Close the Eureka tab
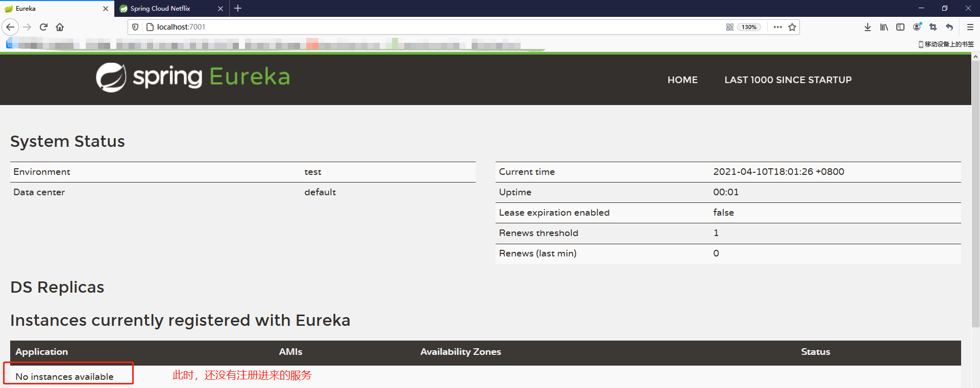 (x=106, y=9)
